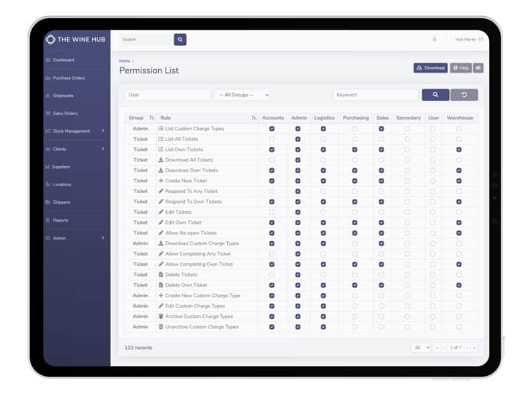Viewport: 532px width, 396px height.
Task: Click the Download button
Action: pyautogui.click(x=431, y=68)
